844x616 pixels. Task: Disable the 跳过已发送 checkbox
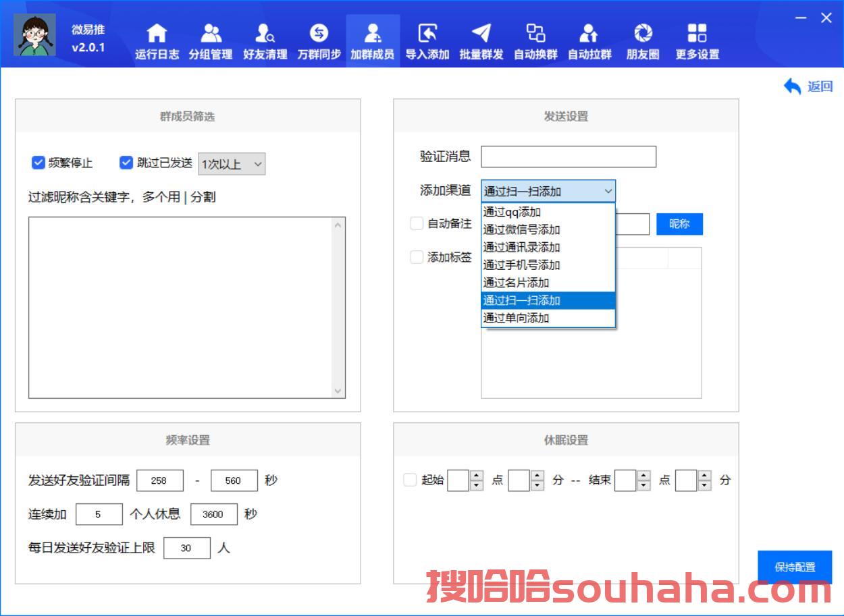pyautogui.click(x=126, y=163)
